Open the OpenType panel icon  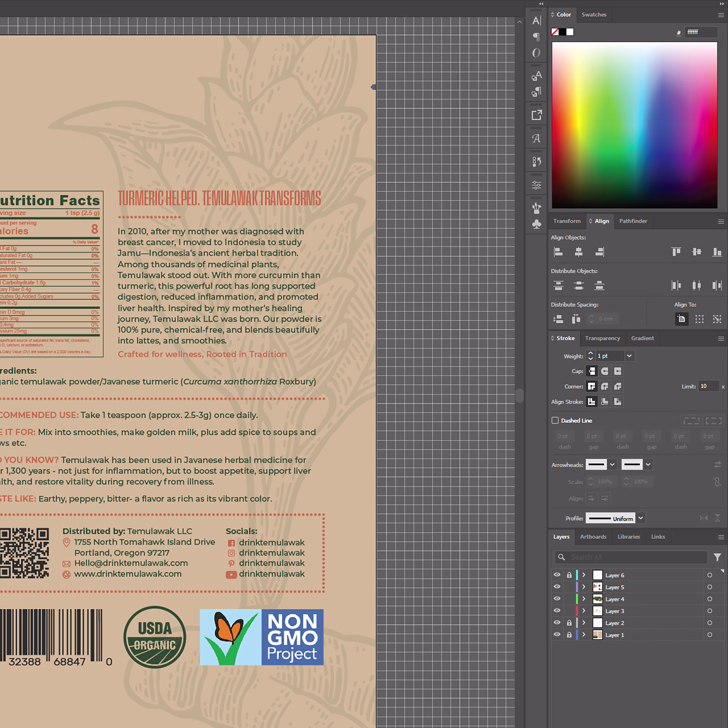536,53
